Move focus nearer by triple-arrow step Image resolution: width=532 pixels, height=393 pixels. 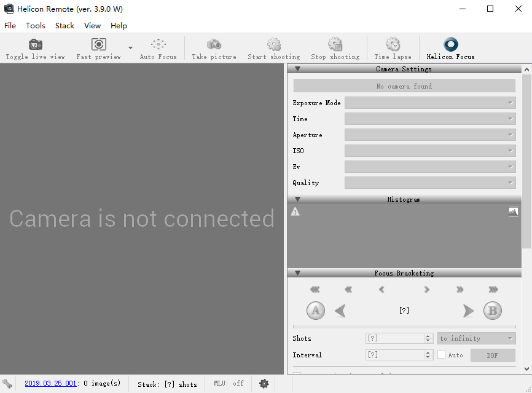[x=315, y=290]
